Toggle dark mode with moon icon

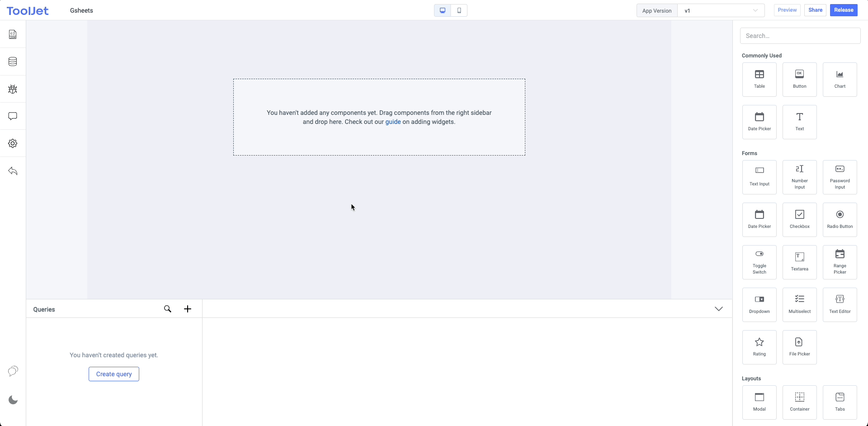pos(13,400)
